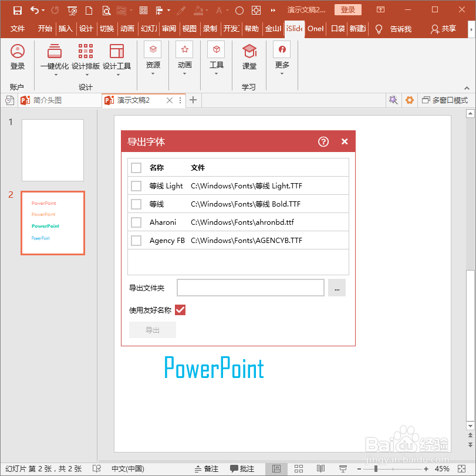The image size is (476, 476).
Task: Expand Undo history dropdown arrow
Action: click(43, 11)
